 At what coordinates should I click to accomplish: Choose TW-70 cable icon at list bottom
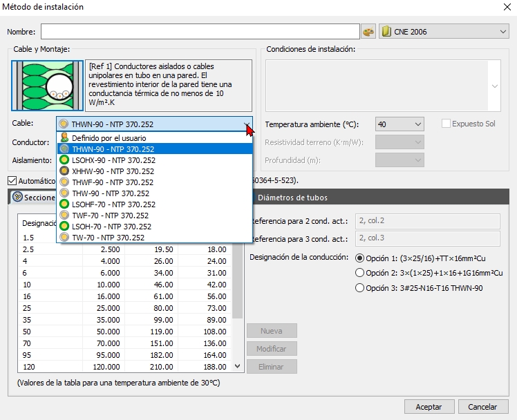(x=64, y=238)
